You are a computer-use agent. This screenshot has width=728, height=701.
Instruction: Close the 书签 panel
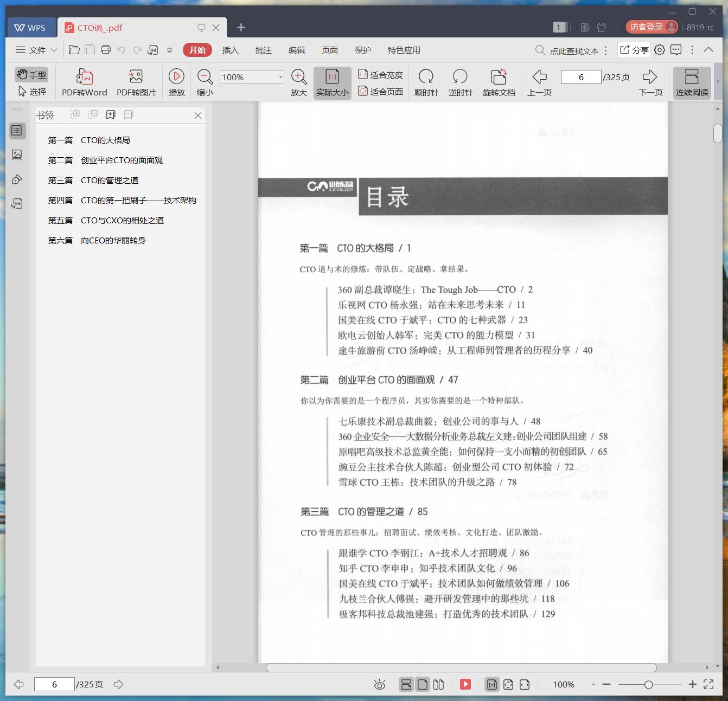[x=198, y=115]
